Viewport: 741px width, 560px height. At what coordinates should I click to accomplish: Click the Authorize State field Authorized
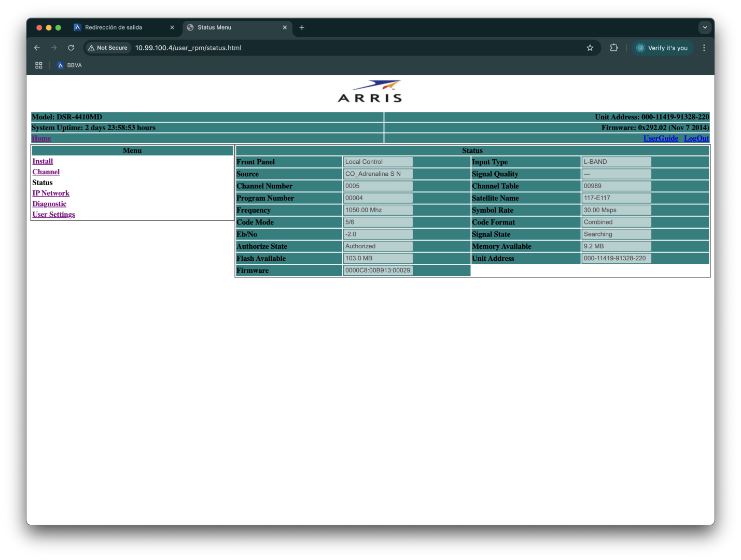(378, 246)
